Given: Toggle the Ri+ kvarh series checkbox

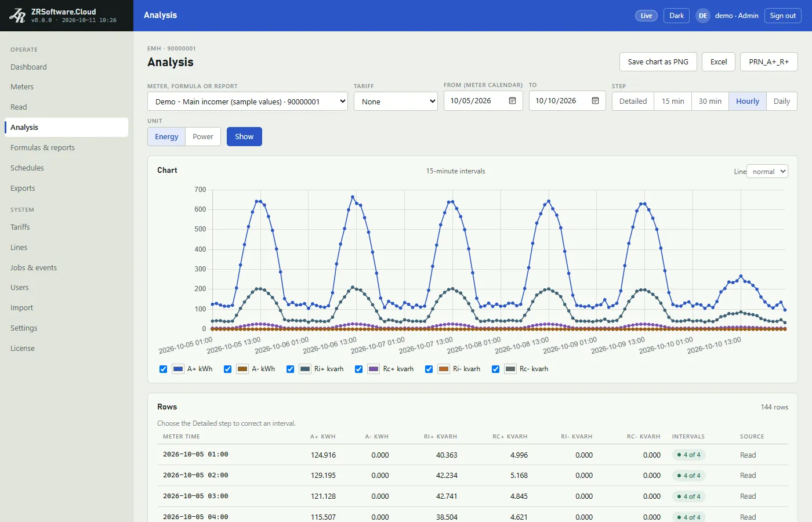Looking at the screenshot, I should pyautogui.click(x=291, y=369).
